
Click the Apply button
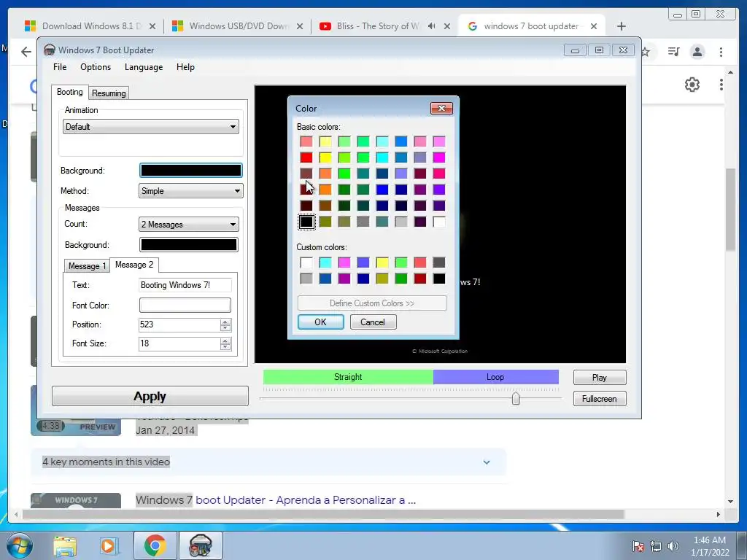pyautogui.click(x=150, y=396)
